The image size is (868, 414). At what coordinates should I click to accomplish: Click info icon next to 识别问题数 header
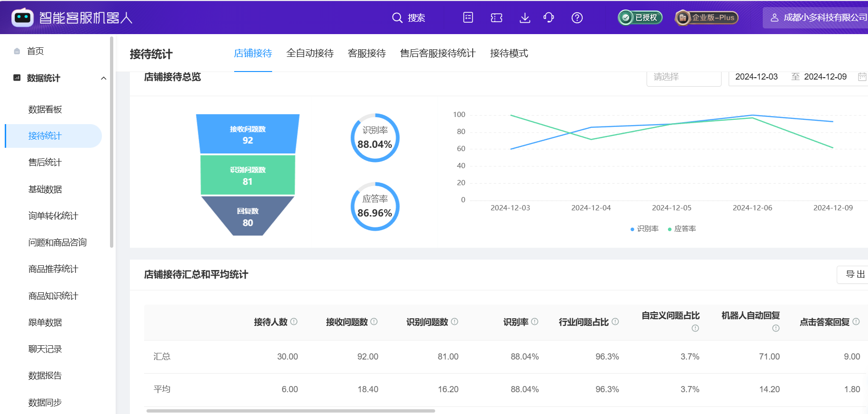(x=455, y=322)
